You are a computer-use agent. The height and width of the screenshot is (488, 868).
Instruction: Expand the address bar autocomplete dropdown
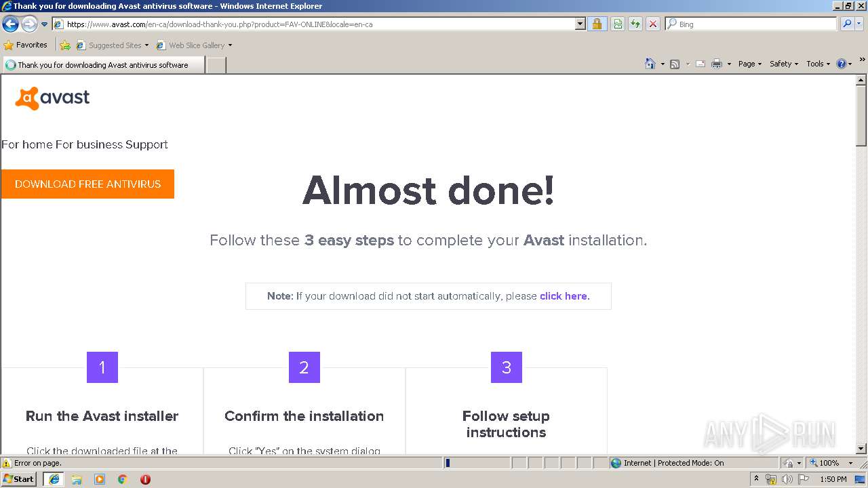[580, 24]
